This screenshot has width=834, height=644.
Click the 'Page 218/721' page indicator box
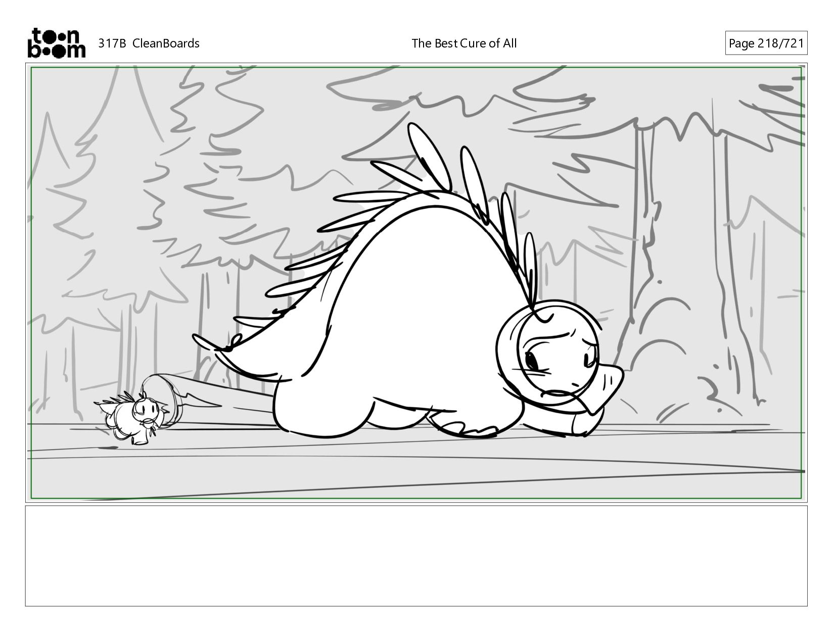point(766,43)
